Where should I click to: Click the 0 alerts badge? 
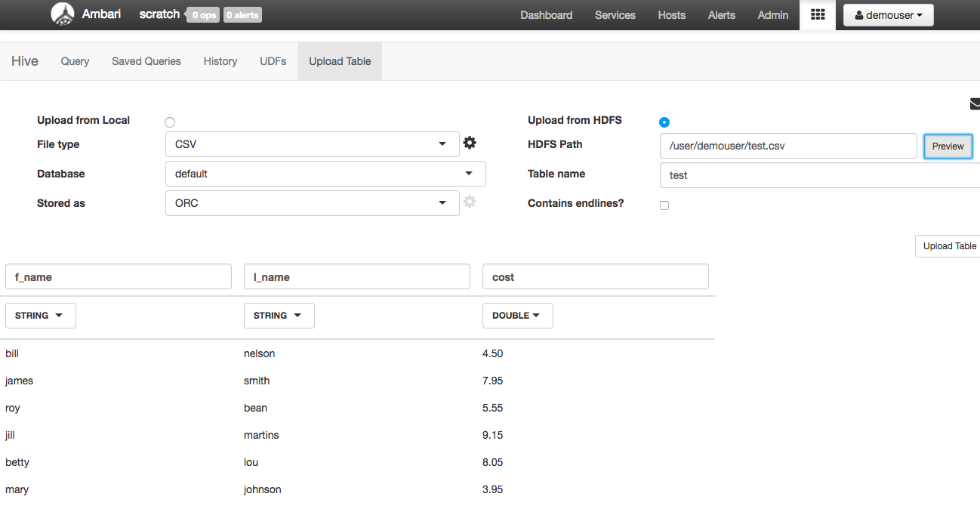tap(242, 14)
